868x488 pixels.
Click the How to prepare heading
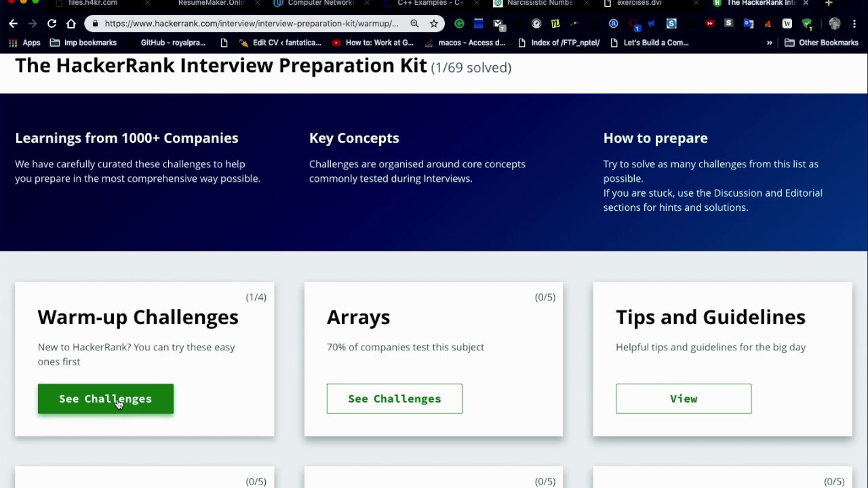(656, 138)
